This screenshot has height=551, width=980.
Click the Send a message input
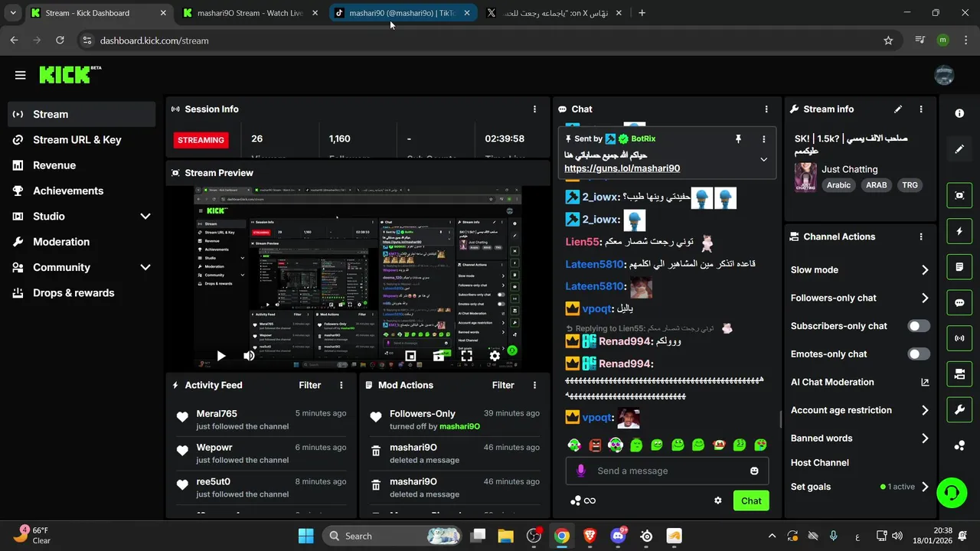[666, 471]
